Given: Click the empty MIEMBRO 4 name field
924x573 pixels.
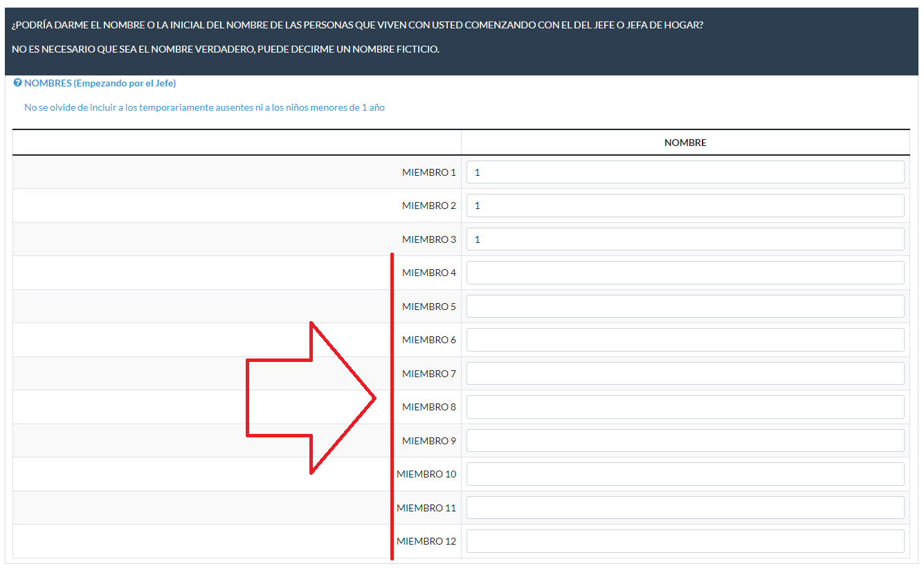Looking at the screenshot, I should (685, 273).
